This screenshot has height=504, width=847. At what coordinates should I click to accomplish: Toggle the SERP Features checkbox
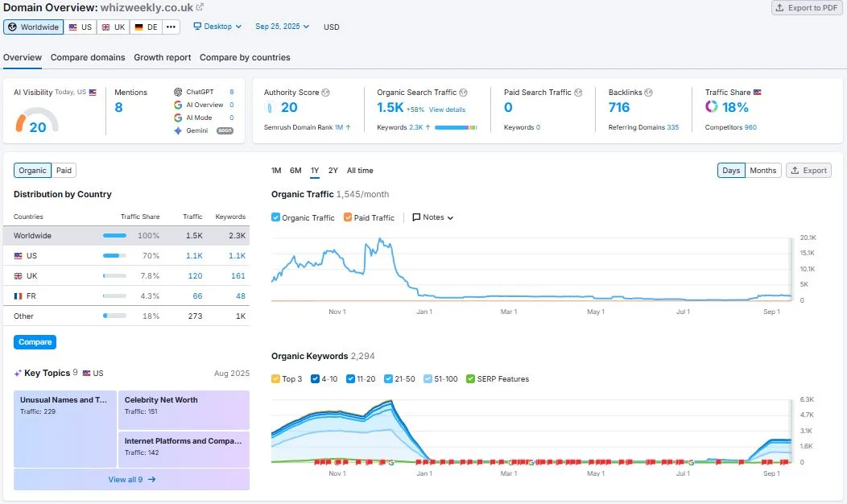[x=470, y=378]
